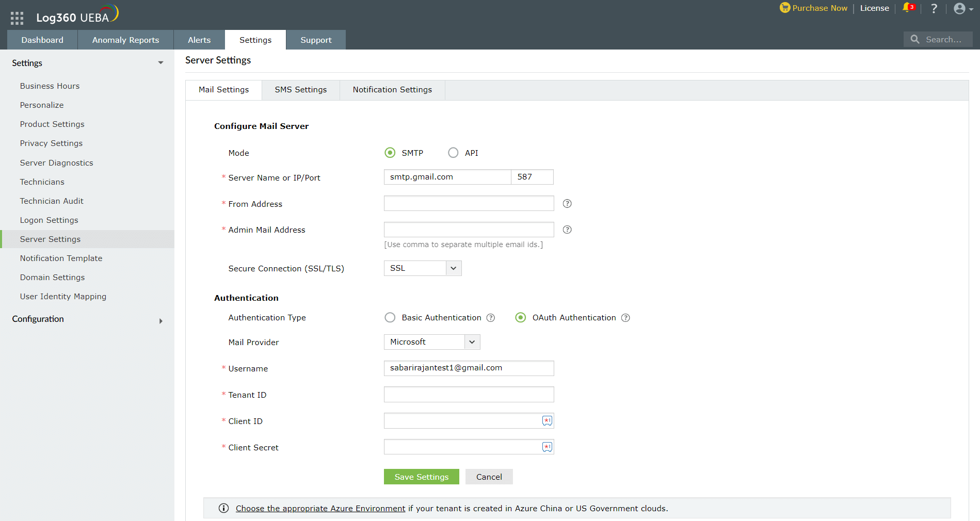This screenshot has height=521, width=980.
Task: Open the notifications bell
Action: [908, 8]
